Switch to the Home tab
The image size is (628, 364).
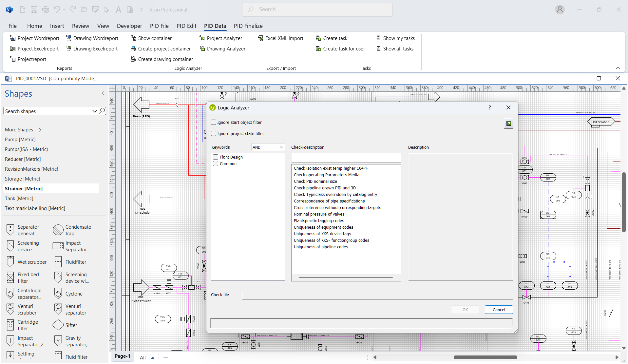coord(34,26)
